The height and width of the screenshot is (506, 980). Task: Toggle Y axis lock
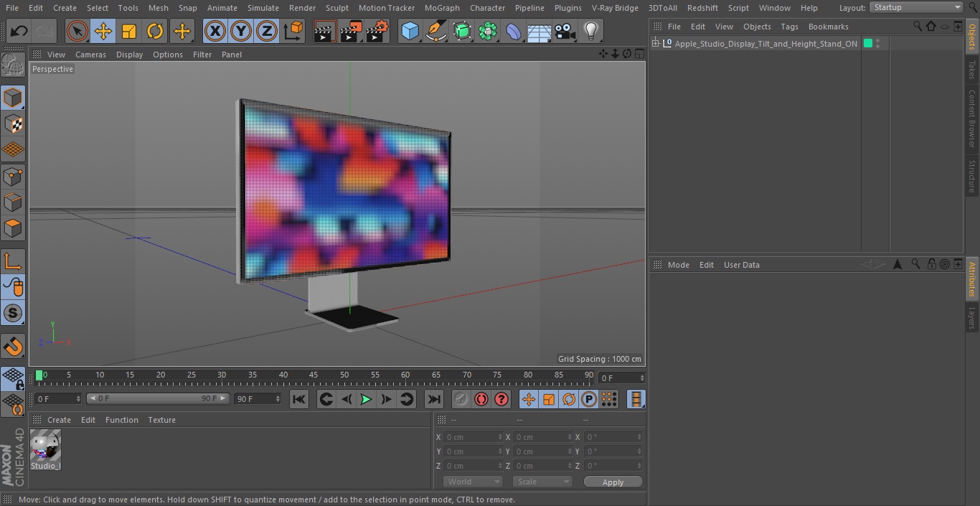click(x=241, y=31)
